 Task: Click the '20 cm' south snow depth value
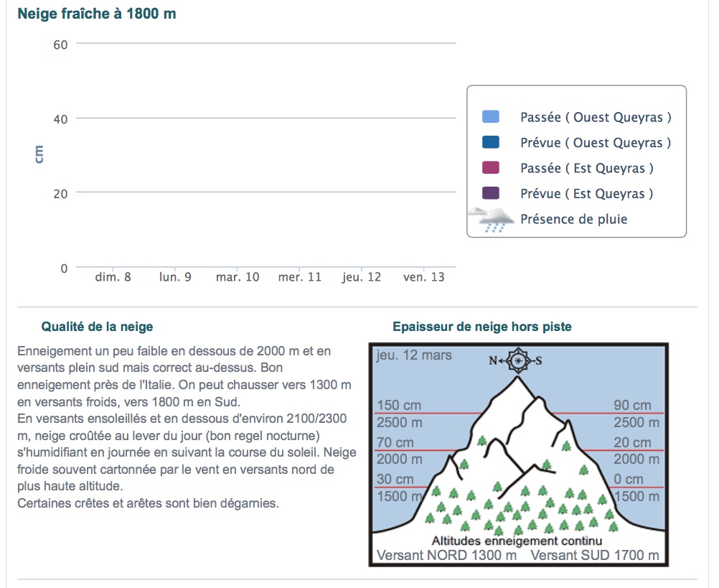click(x=632, y=442)
